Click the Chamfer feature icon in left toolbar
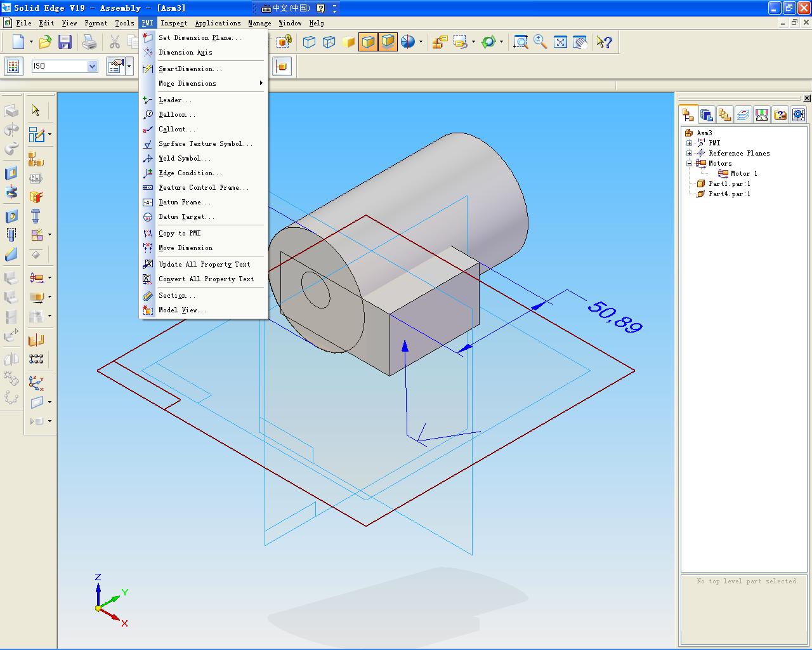The image size is (812, 650). click(11, 255)
